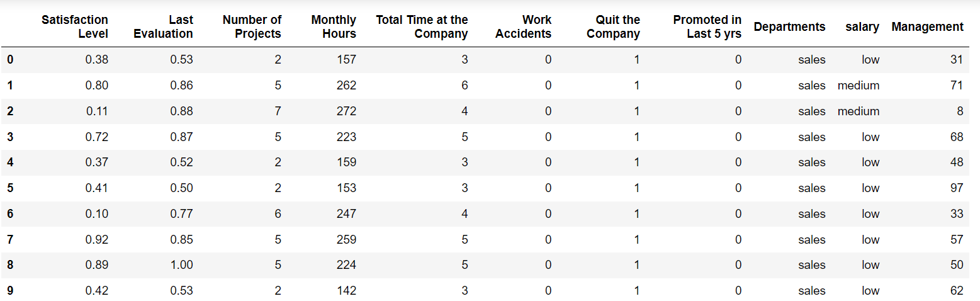980x301 pixels.
Task: Click the Work Accidents column header
Action: click(x=523, y=27)
